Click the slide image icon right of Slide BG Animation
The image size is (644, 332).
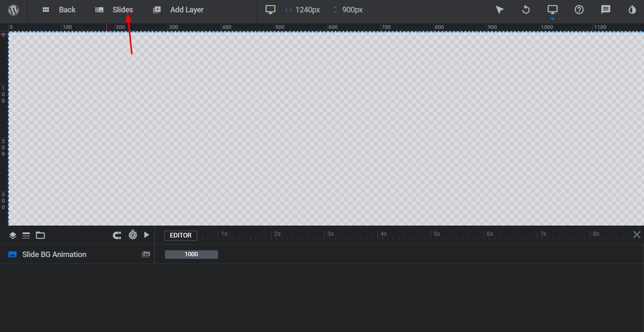(x=146, y=255)
